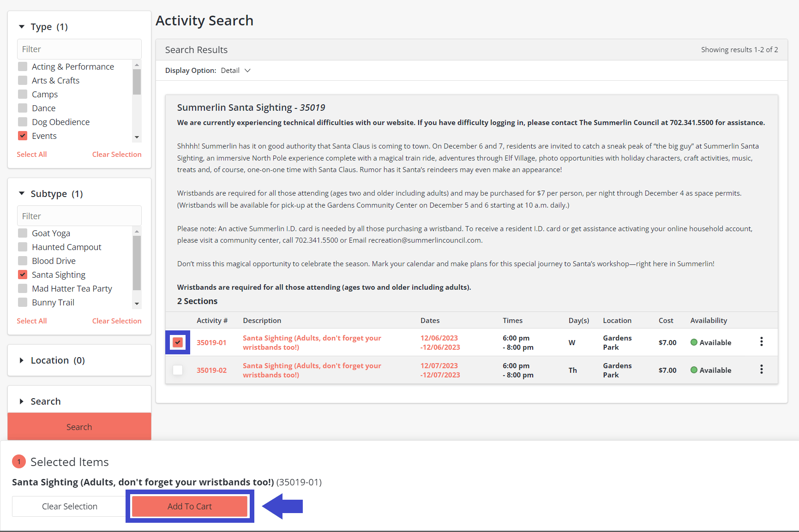Uncheck the Events type checkbox
Viewport: 799px width, 532px height.
[x=23, y=136]
